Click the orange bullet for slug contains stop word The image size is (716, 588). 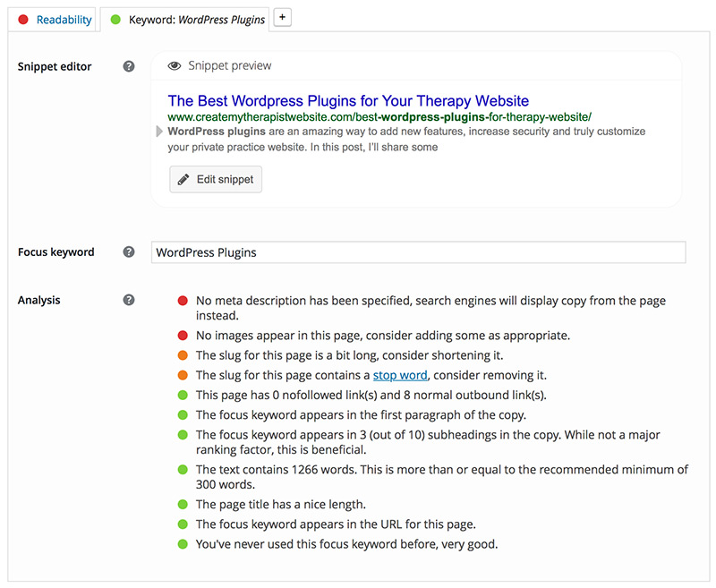click(183, 375)
